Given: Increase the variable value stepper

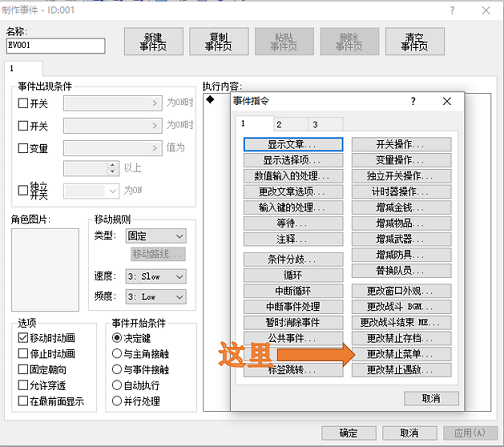Looking at the screenshot, I should pyautogui.click(x=113, y=165).
